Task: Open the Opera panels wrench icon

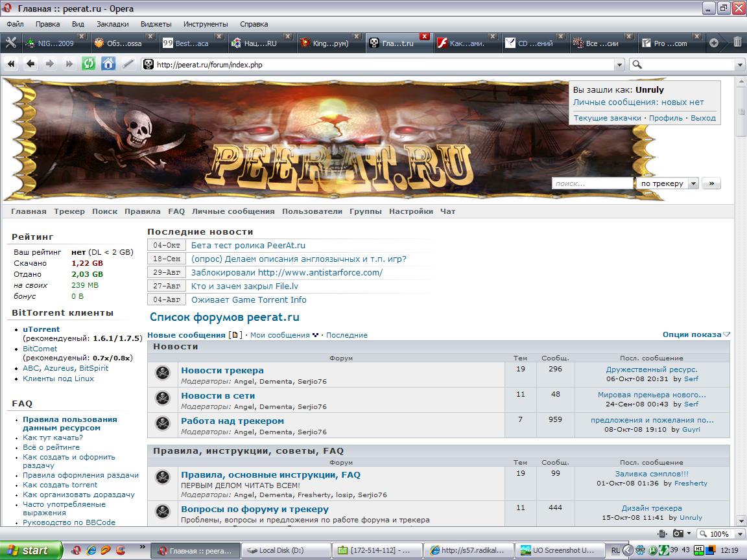Action: point(10,43)
